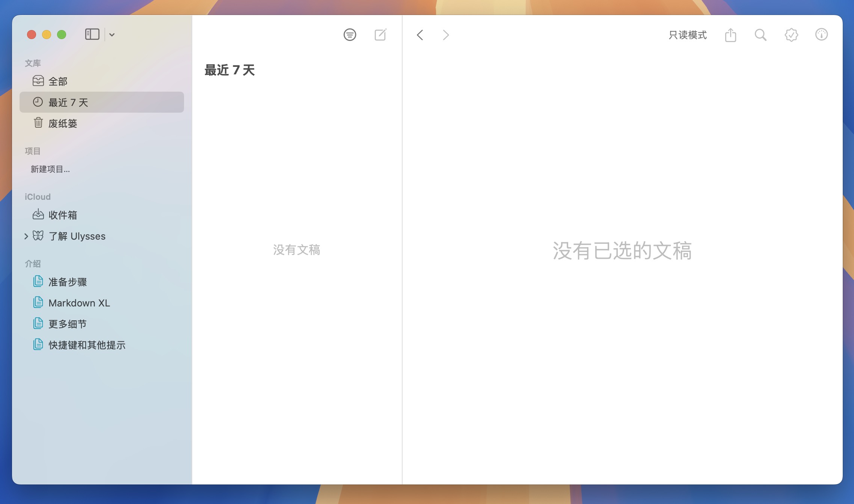Click 新建项目... to create project
Viewport: 854px width, 504px height.
pyautogui.click(x=50, y=169)
